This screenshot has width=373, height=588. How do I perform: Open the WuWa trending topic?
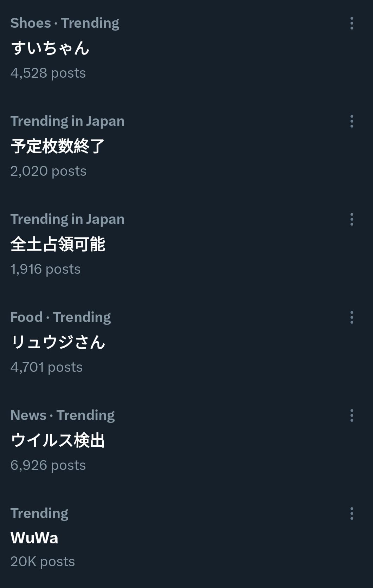coord(34,538)
